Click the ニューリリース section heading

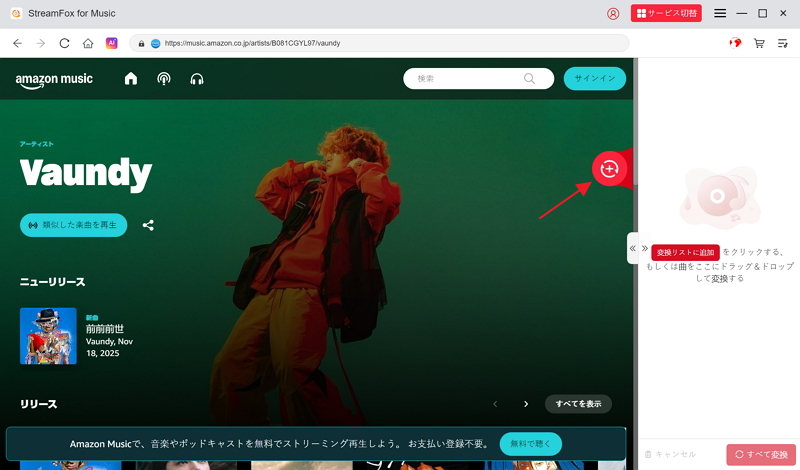(x=53, y=282)
